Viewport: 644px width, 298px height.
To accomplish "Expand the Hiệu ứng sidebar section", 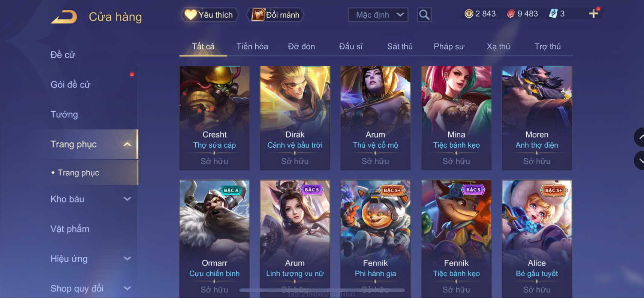I will [x=127, y=259].
